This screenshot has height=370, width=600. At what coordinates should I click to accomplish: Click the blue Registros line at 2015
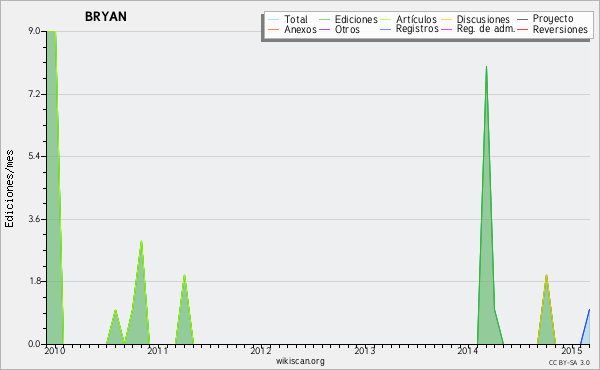point(585,326)
